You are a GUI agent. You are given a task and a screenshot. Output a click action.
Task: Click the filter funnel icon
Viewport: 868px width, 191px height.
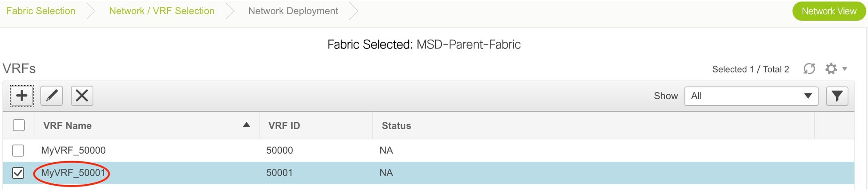tap(837, 96)
